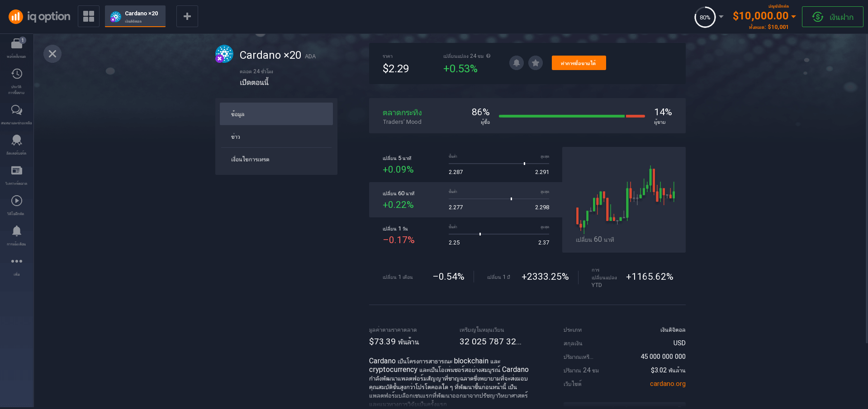Click the Traders' Mood buyer-seller bar

(x=571, y=116)
